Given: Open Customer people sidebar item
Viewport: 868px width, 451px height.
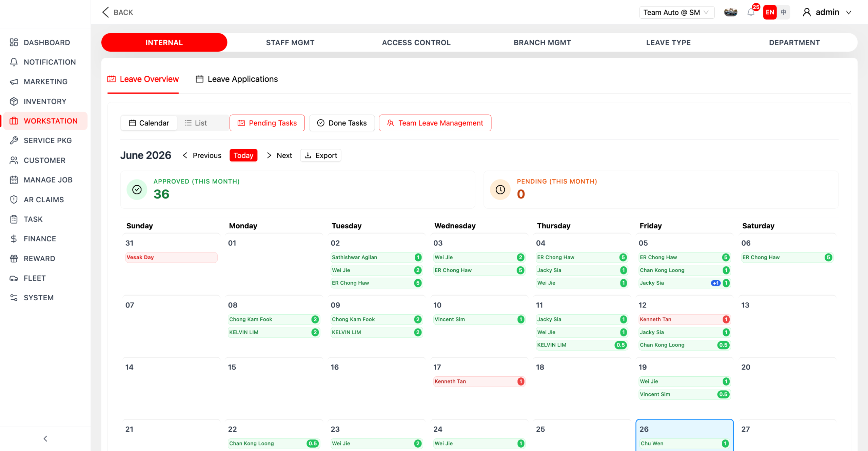Looking at the screenshot, I should (x=45, y=160).
